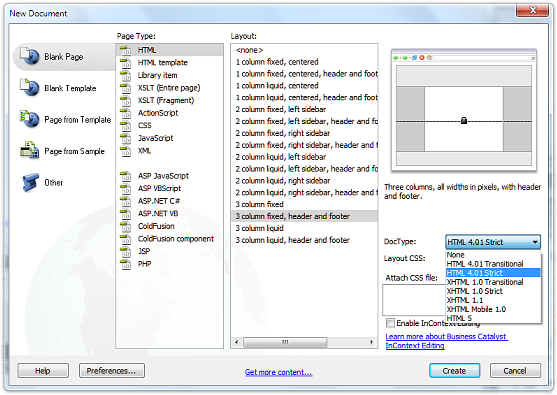Enable InContext Editing checkbox
This screenshot has height=395, width=557.
(390, 323)
